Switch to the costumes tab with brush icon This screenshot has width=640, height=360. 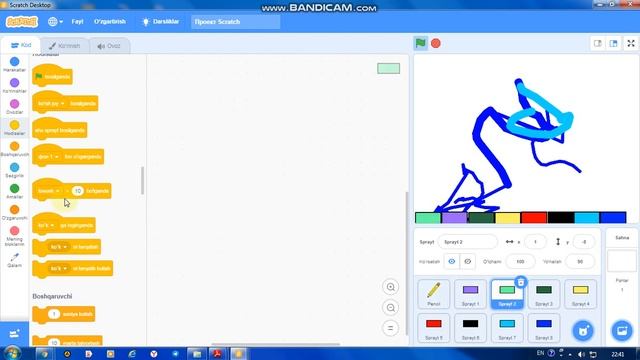point(64,46)
